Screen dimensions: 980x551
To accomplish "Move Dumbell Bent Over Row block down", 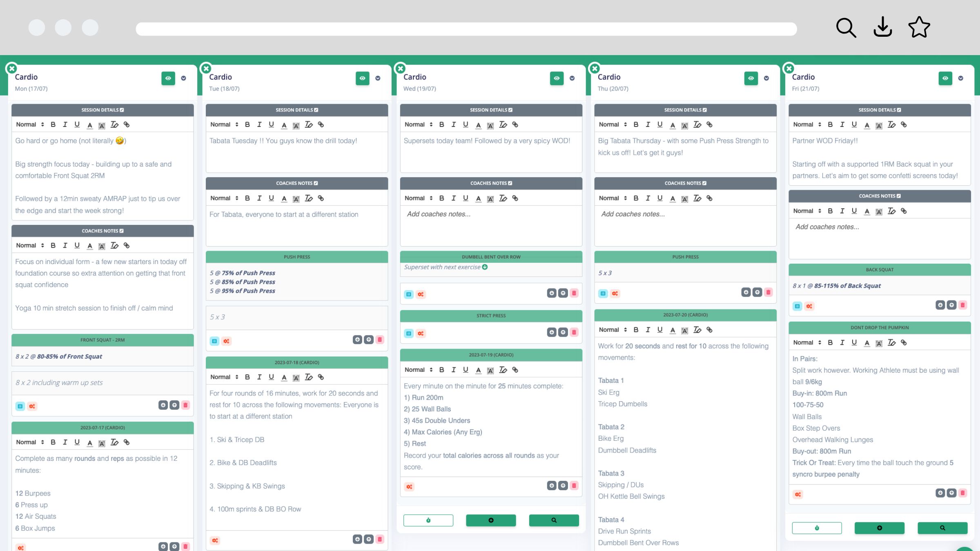I will click(552, 293).
